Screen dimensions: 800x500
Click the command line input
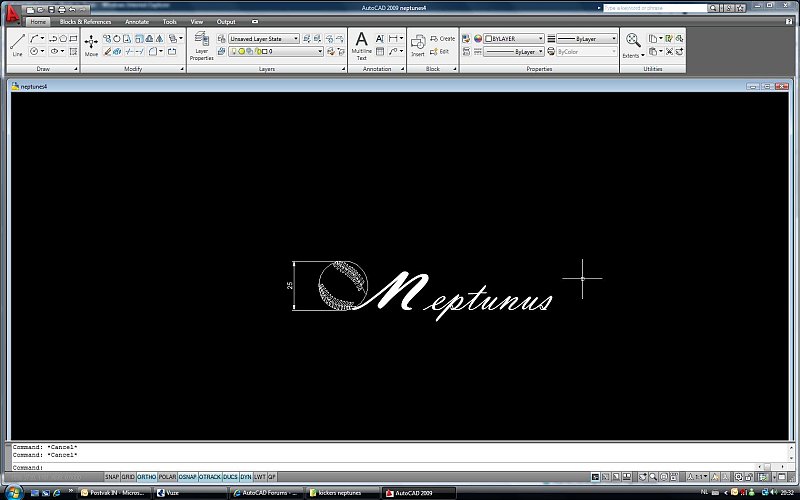coord(383,467)
